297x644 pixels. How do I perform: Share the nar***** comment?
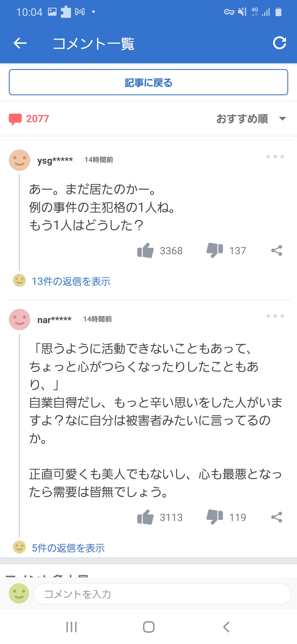point(277,517)
